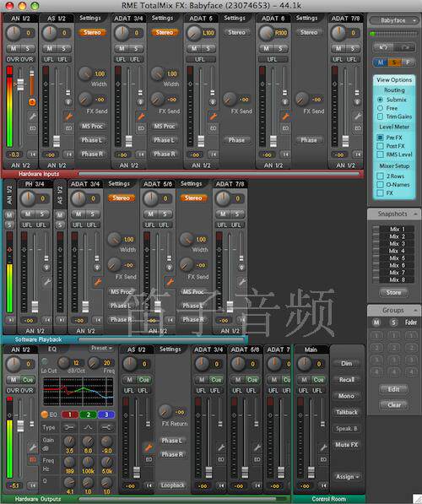The width and height of the screenshot is (422, 504).
Task: Open EQ icon on hardware input AN 1/2
Action: point(32,128)
